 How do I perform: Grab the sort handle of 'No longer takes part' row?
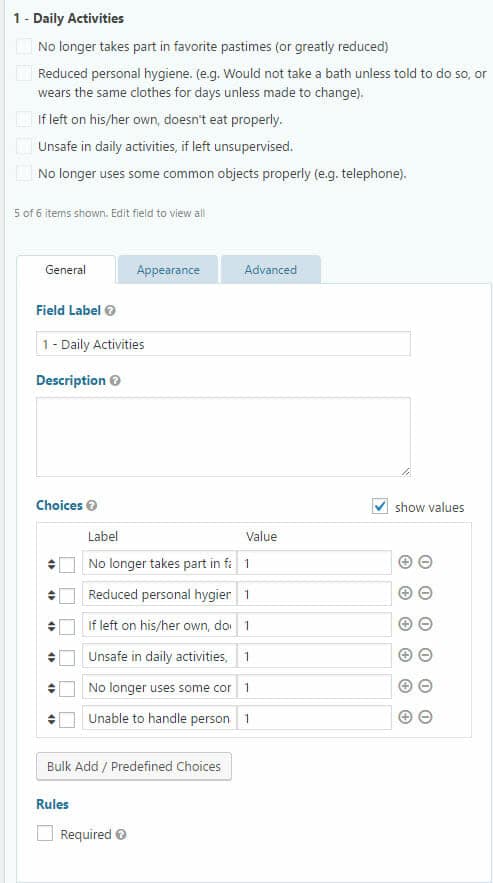pos(51,564)
